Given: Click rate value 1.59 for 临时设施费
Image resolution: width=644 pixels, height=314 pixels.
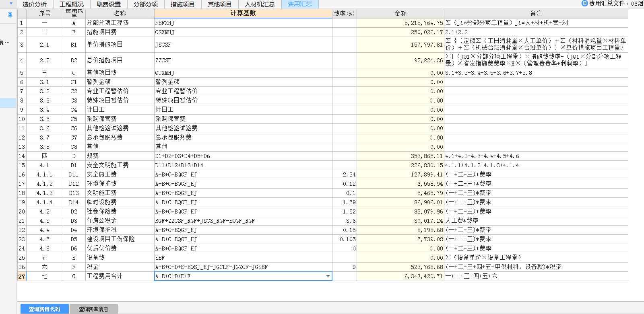Looking at the screenshot, I should [345, 202].
